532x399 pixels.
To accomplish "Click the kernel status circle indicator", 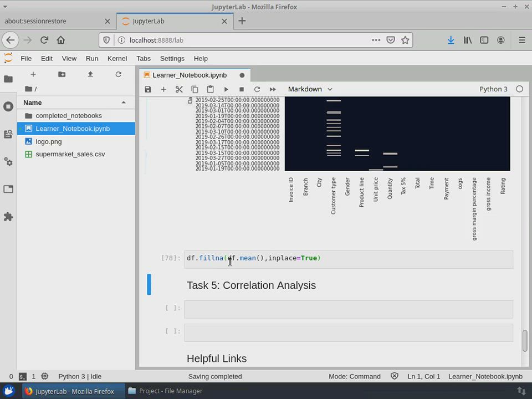I will coord(519,89).
